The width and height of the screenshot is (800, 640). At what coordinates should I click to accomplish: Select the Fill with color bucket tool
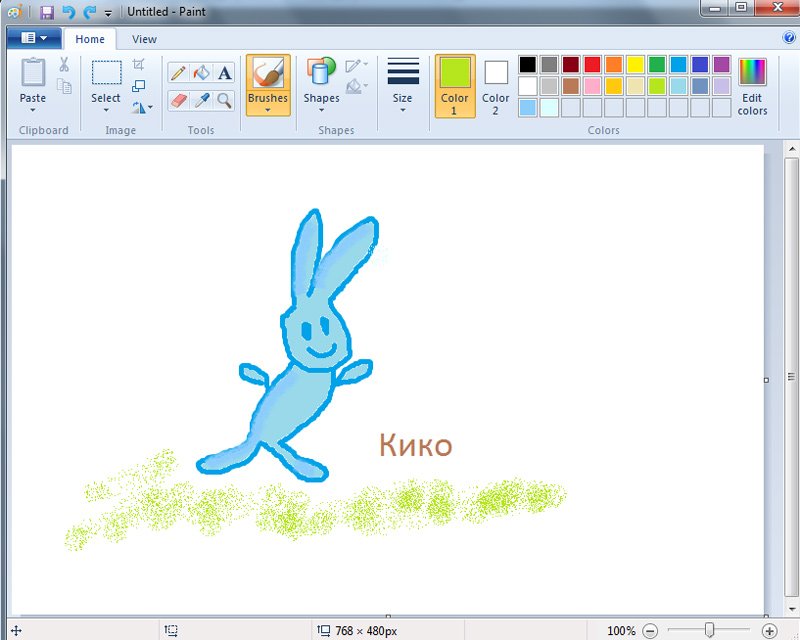201,73
